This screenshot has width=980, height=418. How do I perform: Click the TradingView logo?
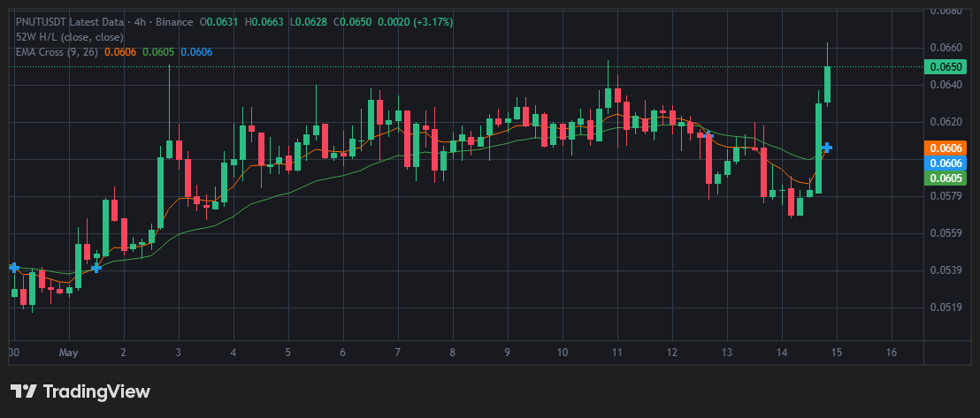tap(80, 391)
